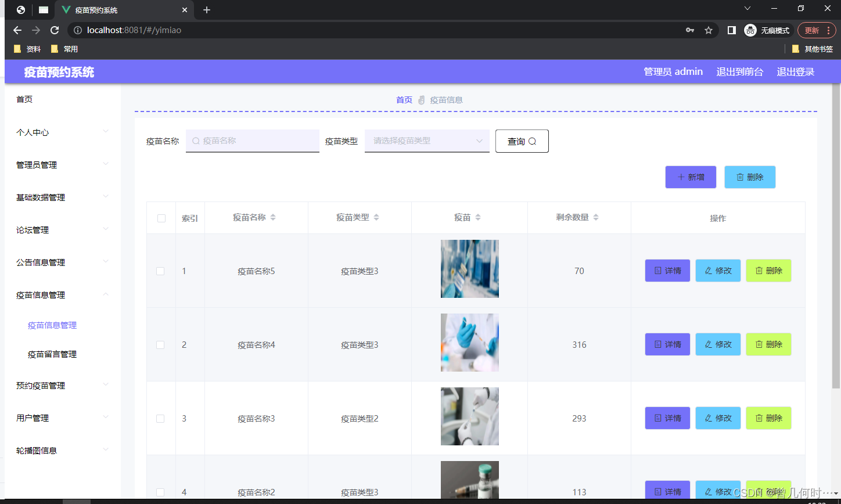This screenshot has width=841, height=504.
Task: Expand 论坛管理 menu
Action: (x=63, y=230)
